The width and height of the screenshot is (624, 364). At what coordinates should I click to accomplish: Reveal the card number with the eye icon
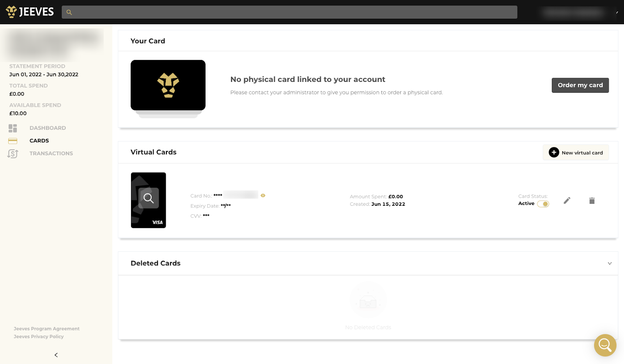point(263,195)
